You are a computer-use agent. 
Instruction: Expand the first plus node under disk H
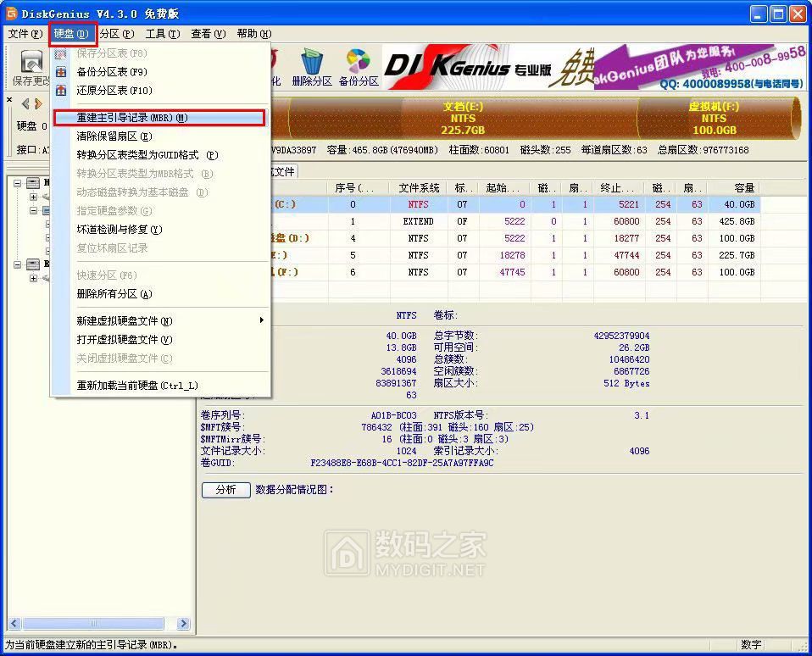34,197
